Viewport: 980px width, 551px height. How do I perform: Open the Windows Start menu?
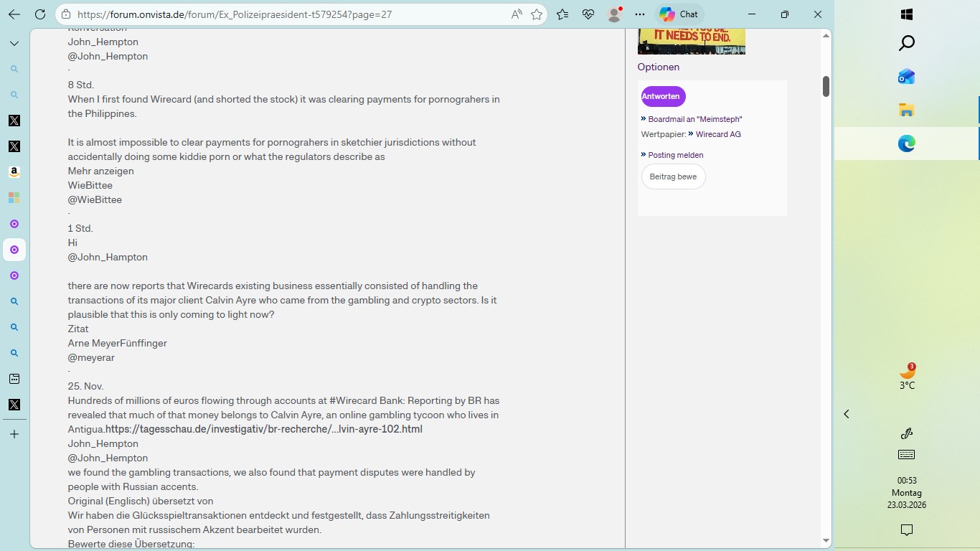907,14
